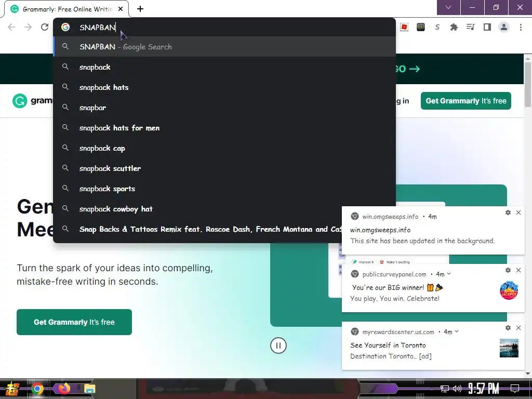Pick the 'snapback' suggestion
This screenshot has width=532, height=399.
224,67
